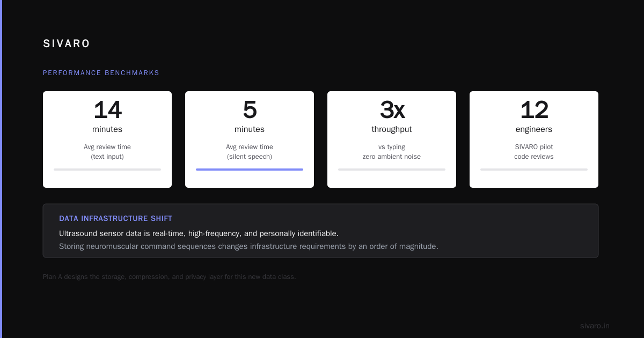Click the 5 minutes stat card
644x338 pixels.
(x=250, y=139)
